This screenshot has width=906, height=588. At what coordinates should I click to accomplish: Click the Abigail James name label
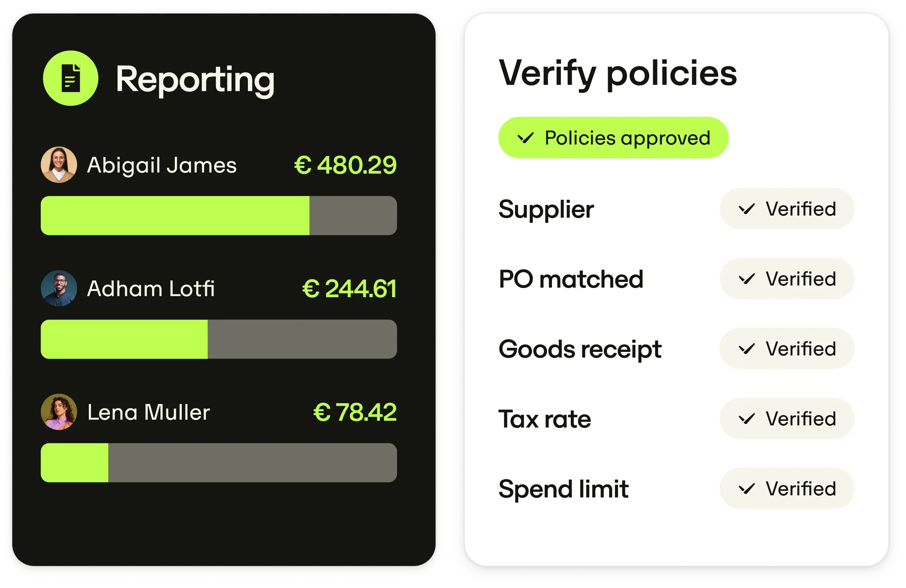pyautogui.click(x=162, y=165)
